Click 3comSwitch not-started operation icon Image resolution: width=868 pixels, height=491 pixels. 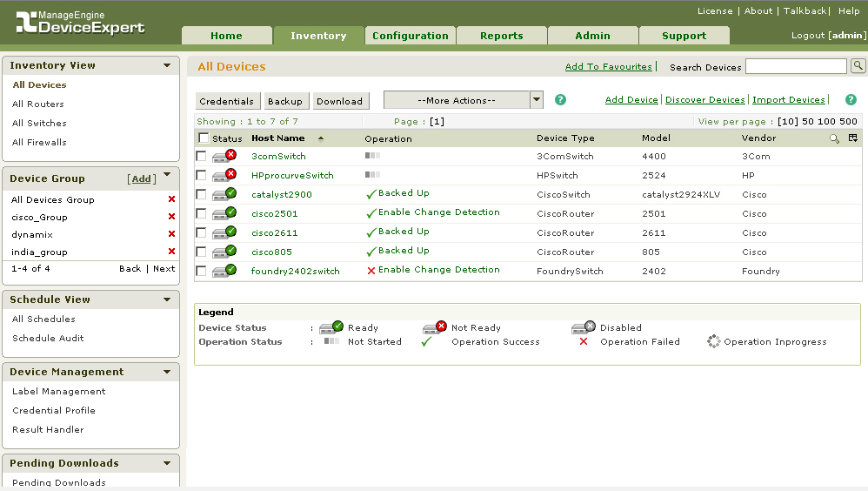(372, 156)
